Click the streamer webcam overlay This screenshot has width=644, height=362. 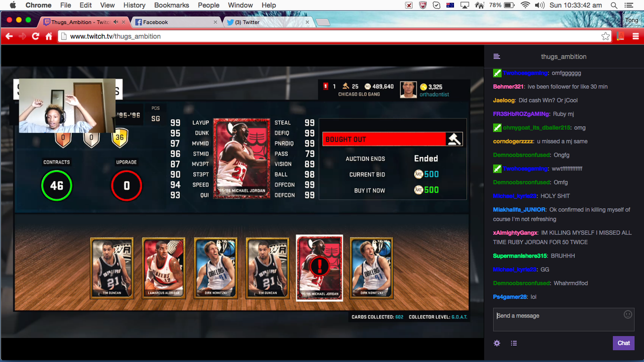(x=67, y=106)
